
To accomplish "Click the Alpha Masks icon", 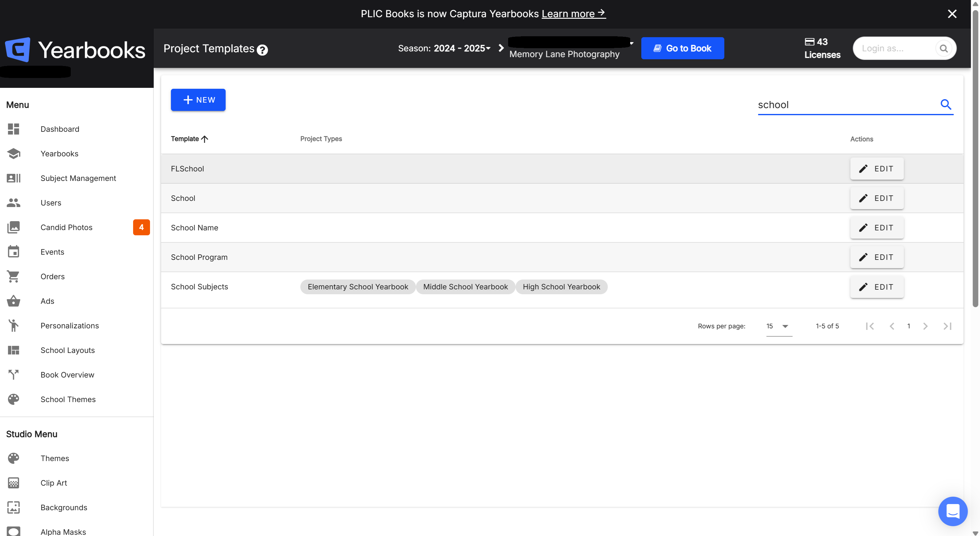I will click(x=13, y=531).
